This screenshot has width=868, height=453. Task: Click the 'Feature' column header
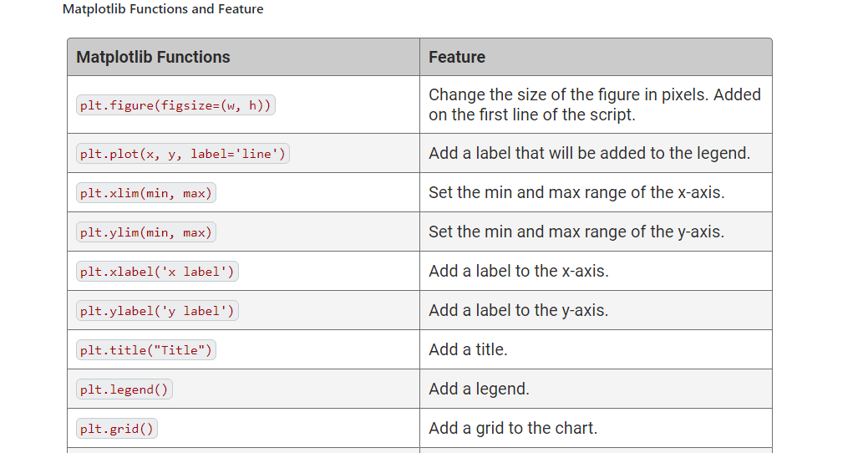point(457,57)
